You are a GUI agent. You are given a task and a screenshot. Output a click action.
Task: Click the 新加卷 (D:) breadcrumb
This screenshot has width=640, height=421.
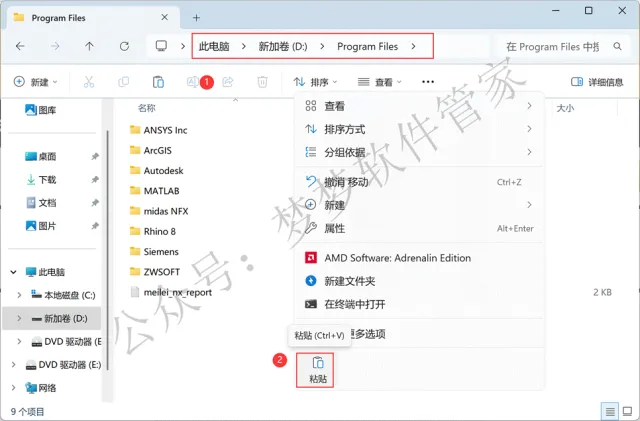[282, 47]
